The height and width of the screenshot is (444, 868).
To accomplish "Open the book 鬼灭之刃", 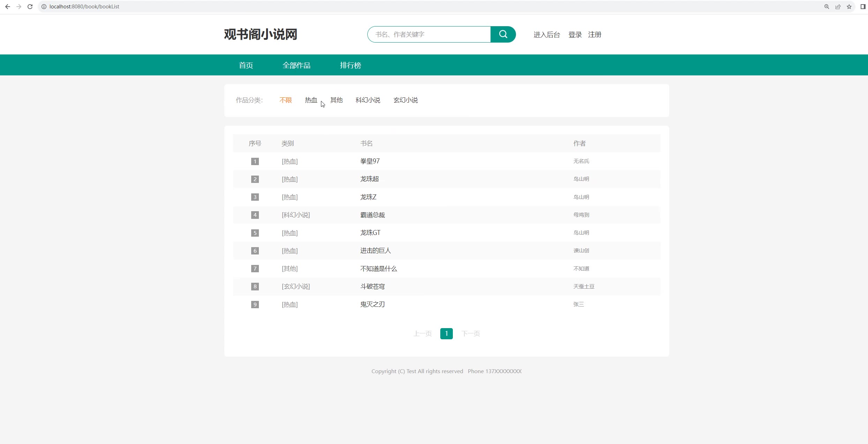I will [373, 304].
